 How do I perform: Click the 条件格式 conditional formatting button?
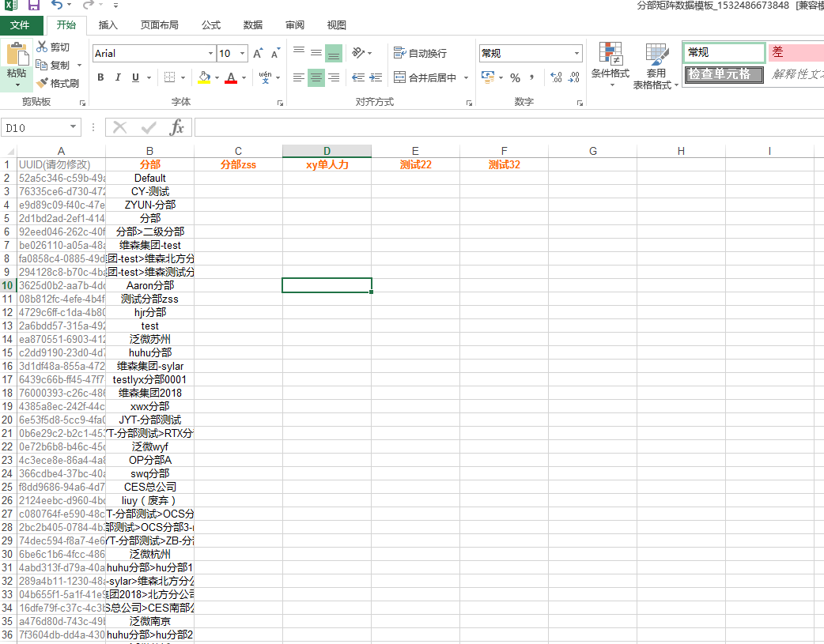(610, 65)
